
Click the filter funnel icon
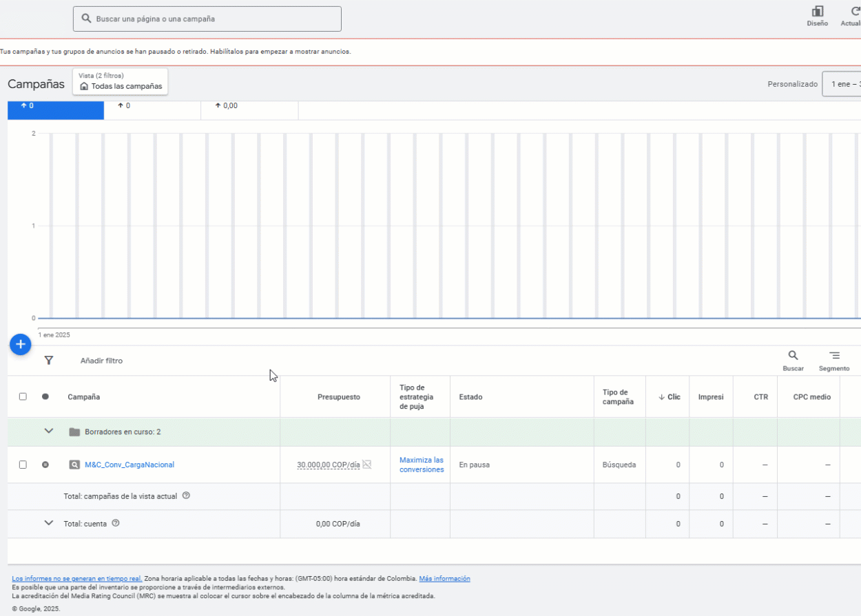(49, 361)
